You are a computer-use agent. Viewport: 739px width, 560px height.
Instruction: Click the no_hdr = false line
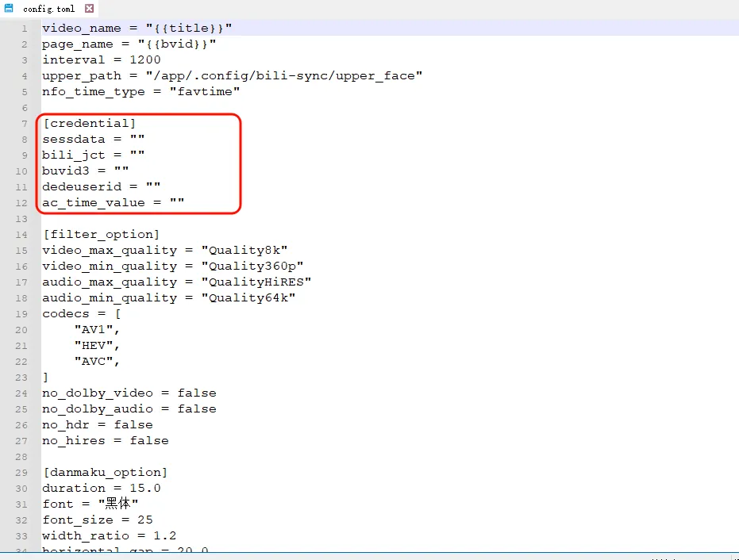97,424
